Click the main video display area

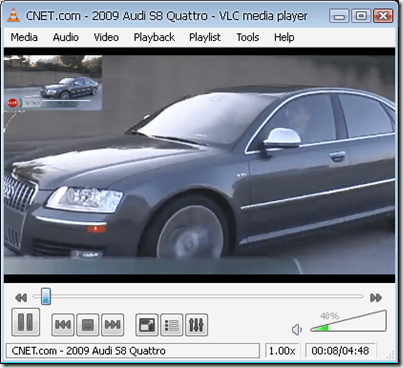(199, 165)
